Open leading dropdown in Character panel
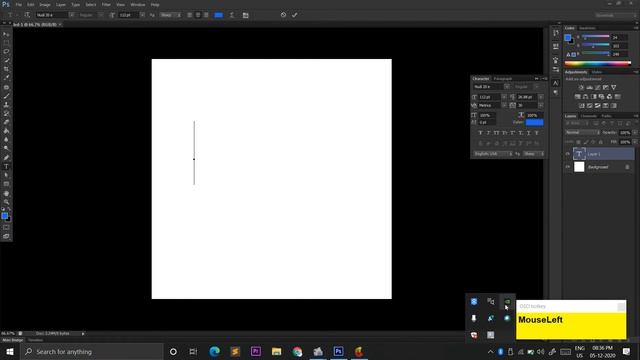 (x=541, y=97)
